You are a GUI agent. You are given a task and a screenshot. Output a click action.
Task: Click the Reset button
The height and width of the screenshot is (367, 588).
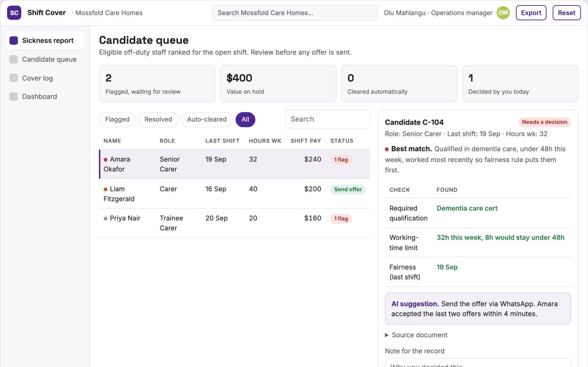(566, 13)
